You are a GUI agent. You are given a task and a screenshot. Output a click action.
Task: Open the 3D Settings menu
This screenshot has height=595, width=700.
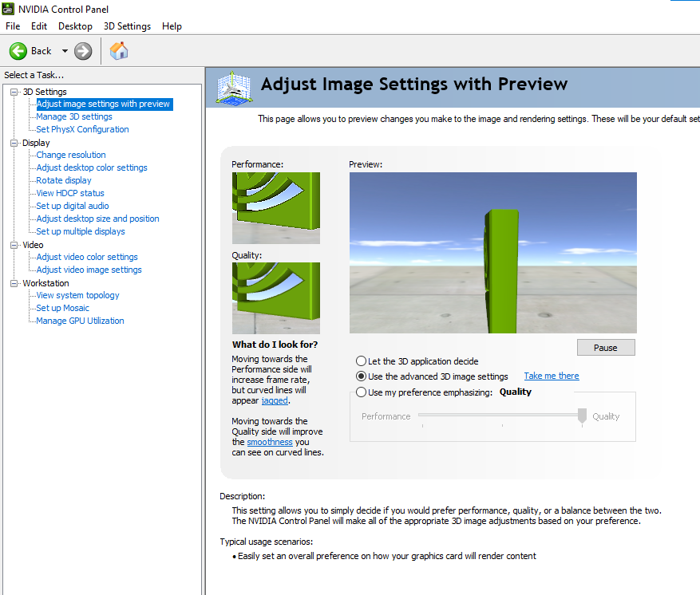(126, 26)
